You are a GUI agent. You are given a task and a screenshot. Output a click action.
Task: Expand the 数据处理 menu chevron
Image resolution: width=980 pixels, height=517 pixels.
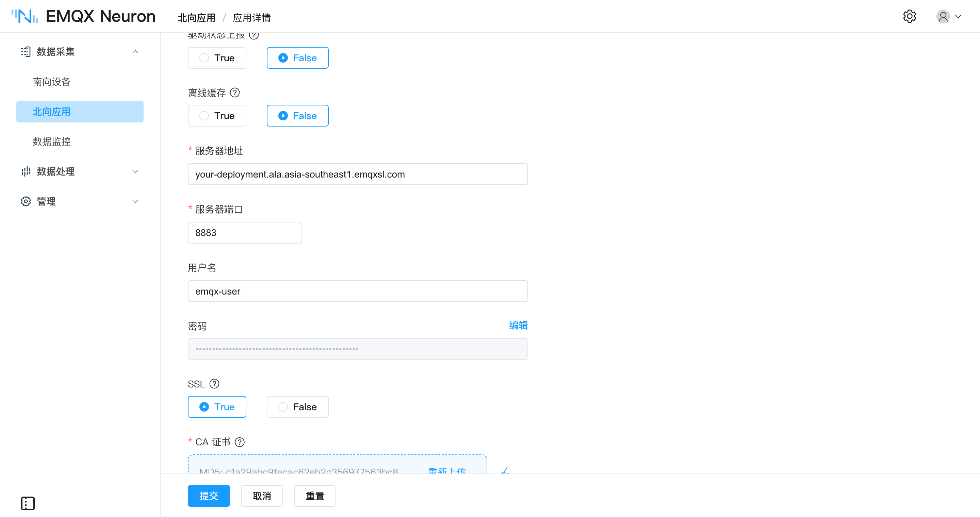click(x=135, y=171)
